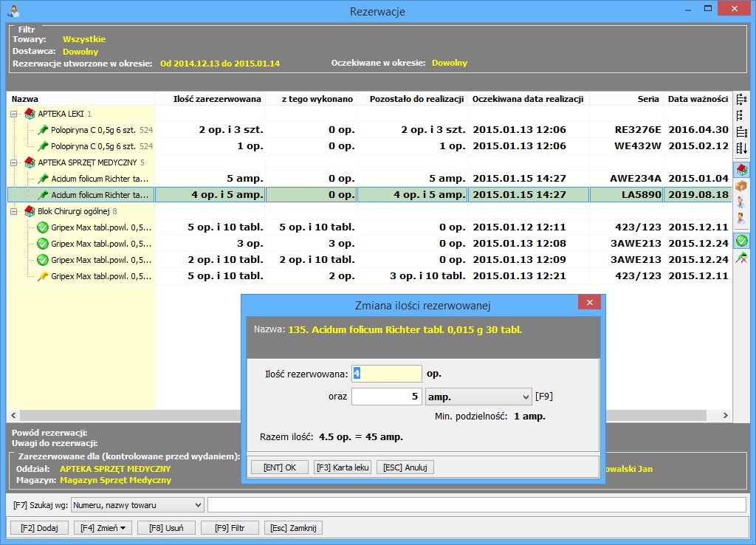Image resolution: width=756 pixels, height=545 pixels.
Task: Open the amp. unit dropdown in dialog
Action: click(x=525, y=397)
